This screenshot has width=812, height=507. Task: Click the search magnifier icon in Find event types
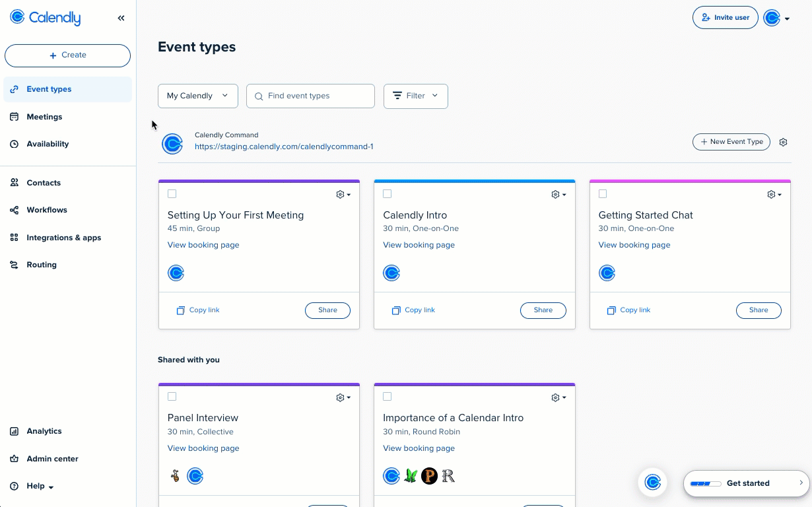tap(259, 96)
